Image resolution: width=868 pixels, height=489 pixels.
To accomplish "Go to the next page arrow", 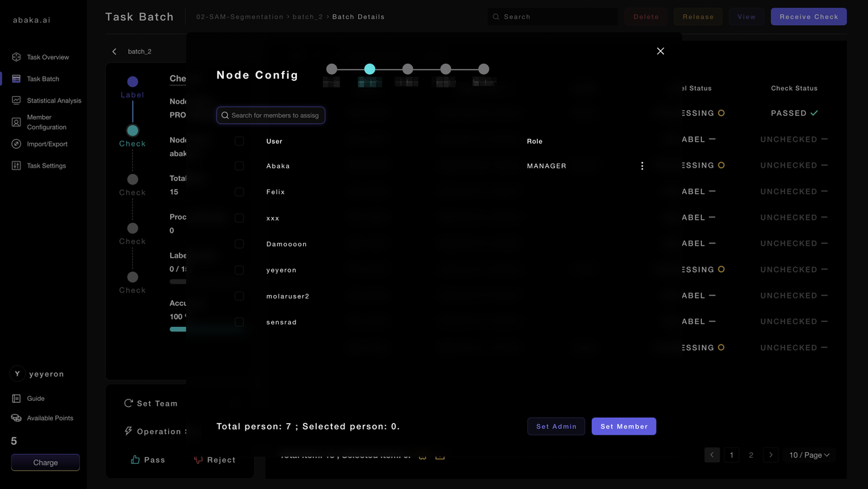I will coord(770,455).
